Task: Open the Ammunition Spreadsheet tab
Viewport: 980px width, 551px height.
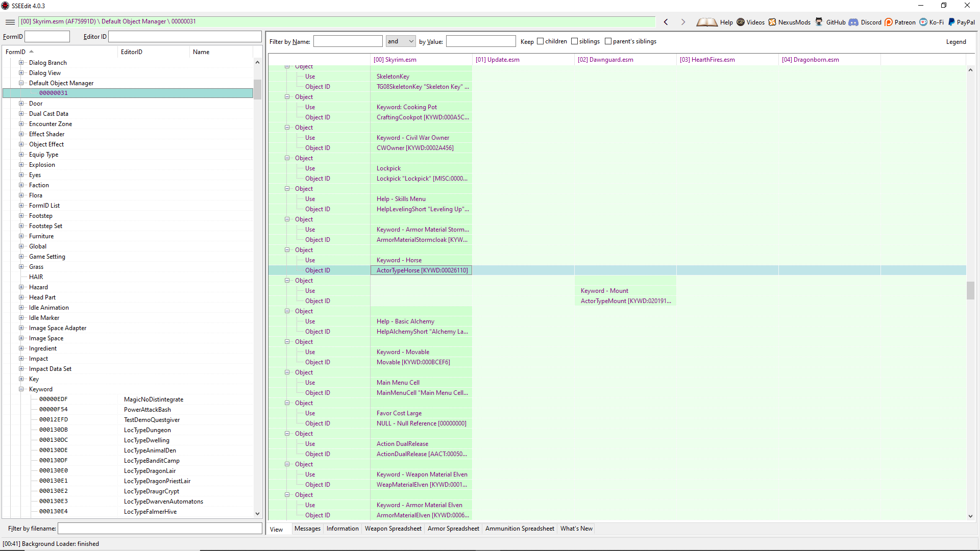Action: [x=520, y=529]
